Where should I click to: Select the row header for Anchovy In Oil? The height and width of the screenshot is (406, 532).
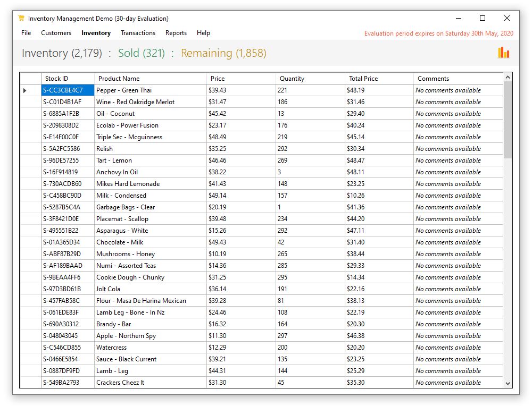[x=30, y=172]
